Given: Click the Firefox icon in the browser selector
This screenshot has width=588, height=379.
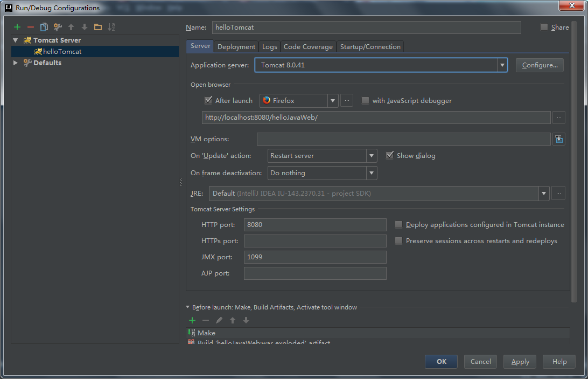Looking at the screenshot, I should click(267, 100).
